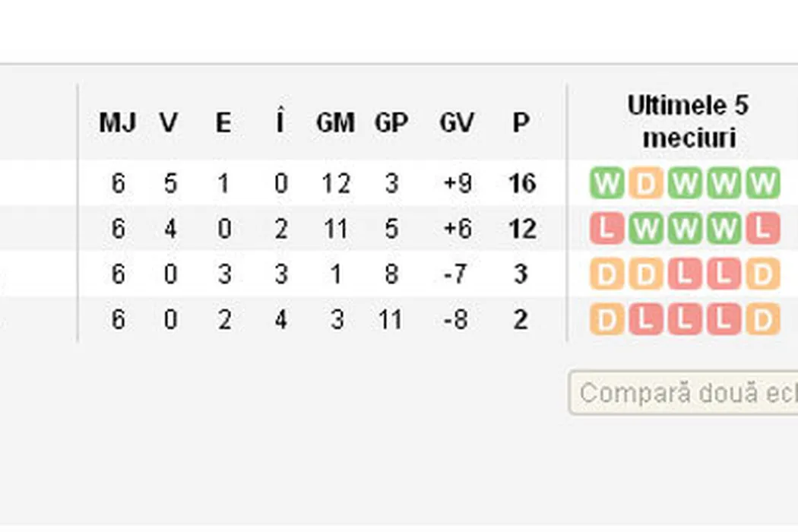Sort standings by the MJ column header

[118, 122]
